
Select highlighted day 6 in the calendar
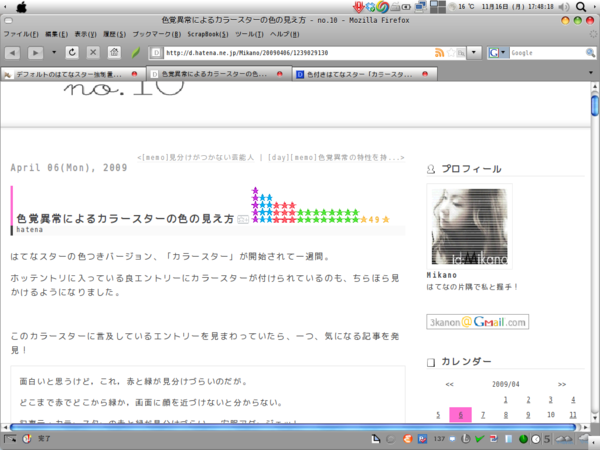point(460,415)
